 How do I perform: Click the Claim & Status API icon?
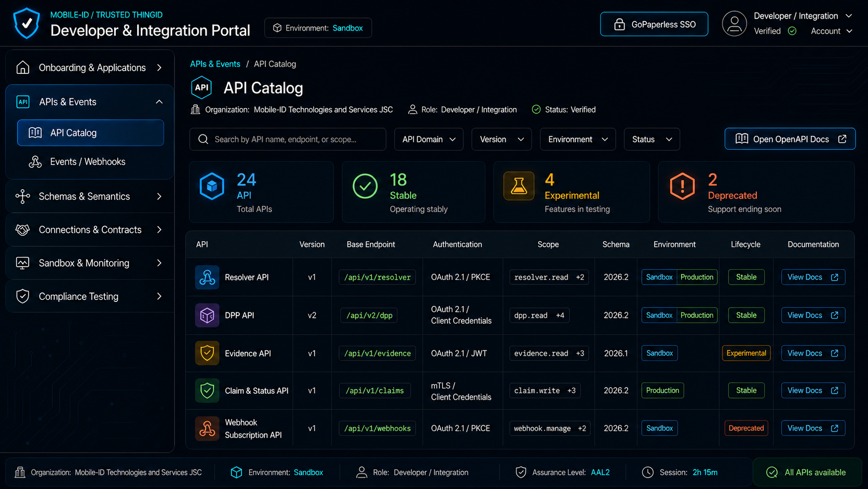[207, 391]
